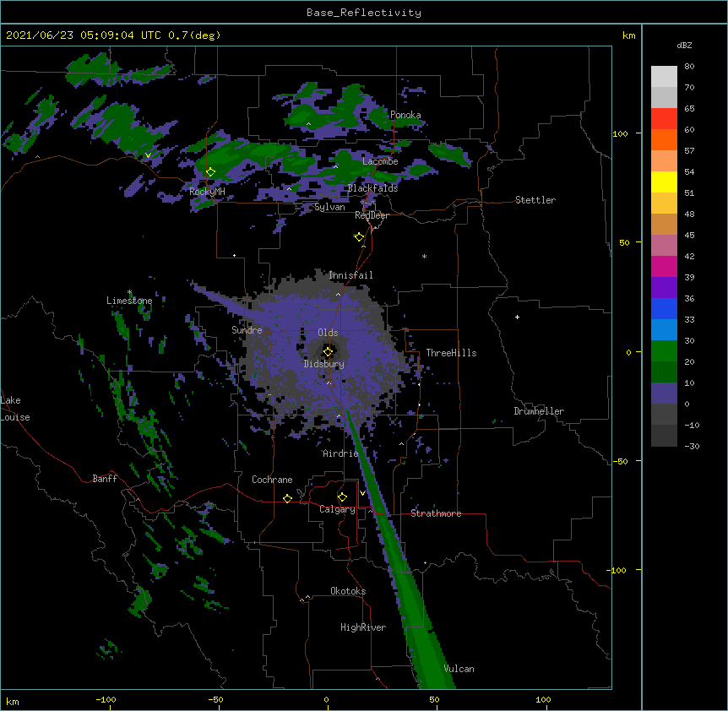Click the Vulcan town label
Viewport: 728px width, 711px height.
[459, 669]
